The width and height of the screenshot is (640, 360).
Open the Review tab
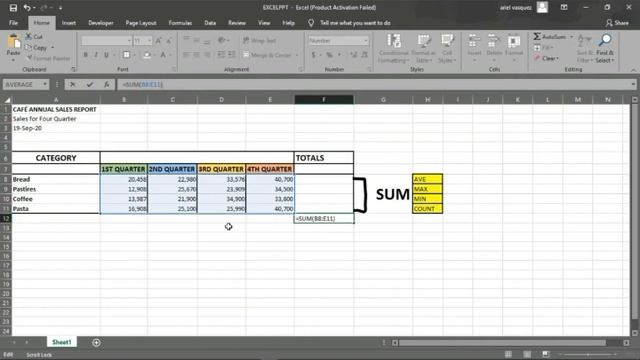click(237, 23)
